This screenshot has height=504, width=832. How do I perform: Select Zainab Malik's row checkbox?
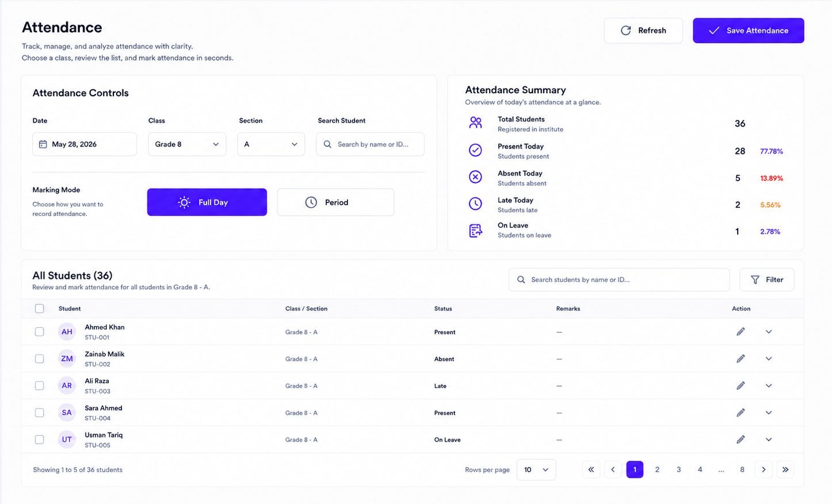(x=39, y=358)
